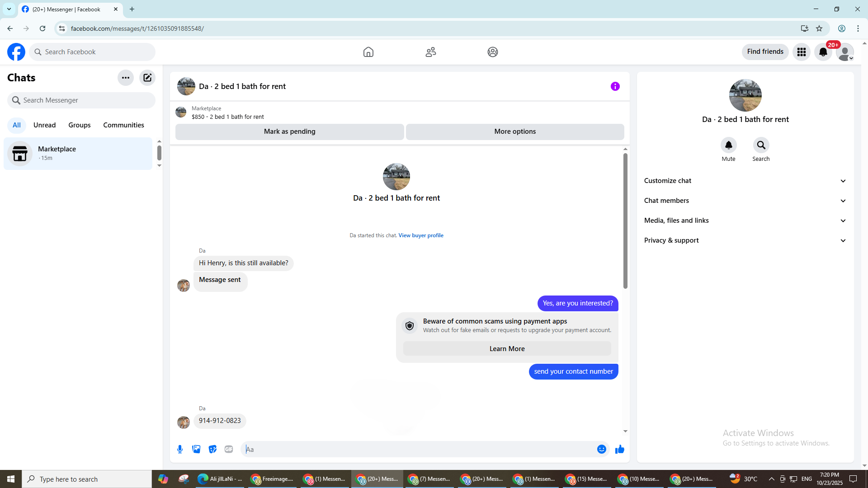Open the sticker picker icon
868x488 pixels.
[212, 449]
